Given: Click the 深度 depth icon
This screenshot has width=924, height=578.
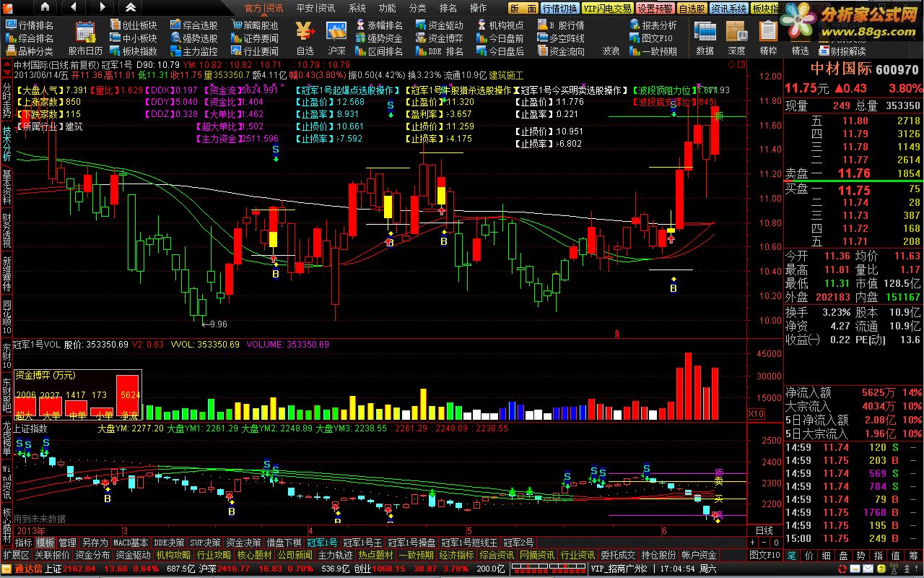Looking at the screenshot, I should [x=736, y=38].
